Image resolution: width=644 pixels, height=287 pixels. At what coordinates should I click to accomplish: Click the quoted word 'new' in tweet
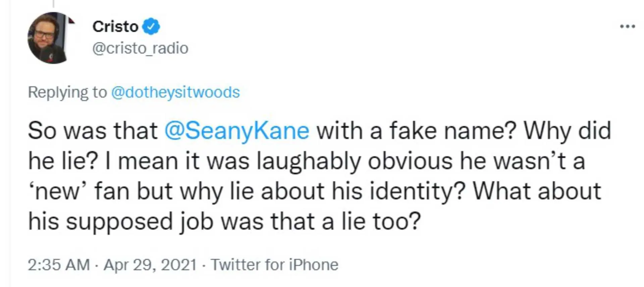tap(57, 191)
